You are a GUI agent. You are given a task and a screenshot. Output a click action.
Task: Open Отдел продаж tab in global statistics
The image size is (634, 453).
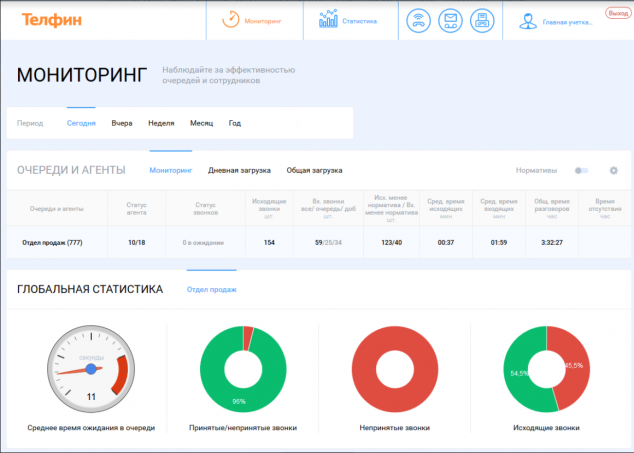click(x=211, y=289)
